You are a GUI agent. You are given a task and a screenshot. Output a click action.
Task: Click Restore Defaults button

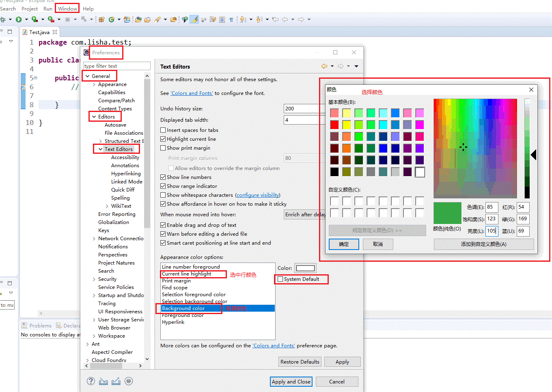pyautogui.click(x=300, y=362)
